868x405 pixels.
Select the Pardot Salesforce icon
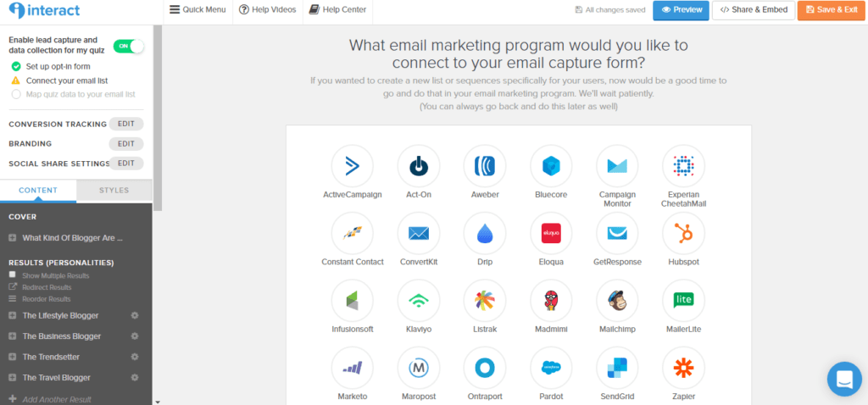[551, 368]
